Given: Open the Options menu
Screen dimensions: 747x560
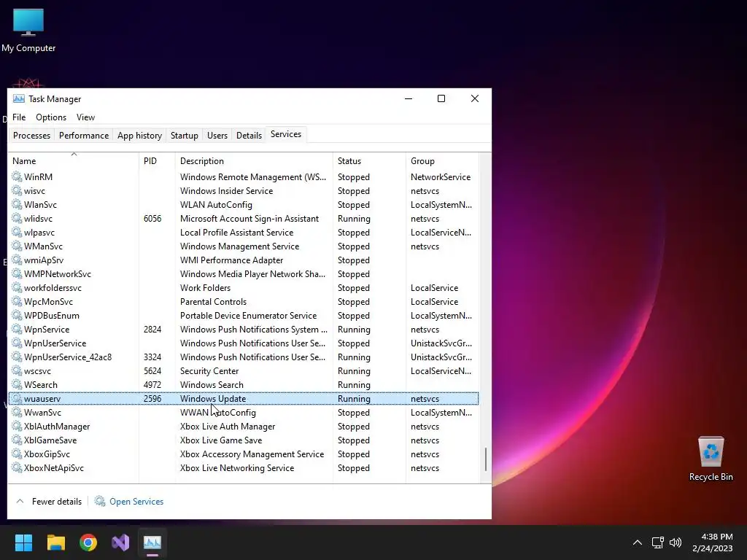Looking at the screenshot, I should click(x=51, y=117).
